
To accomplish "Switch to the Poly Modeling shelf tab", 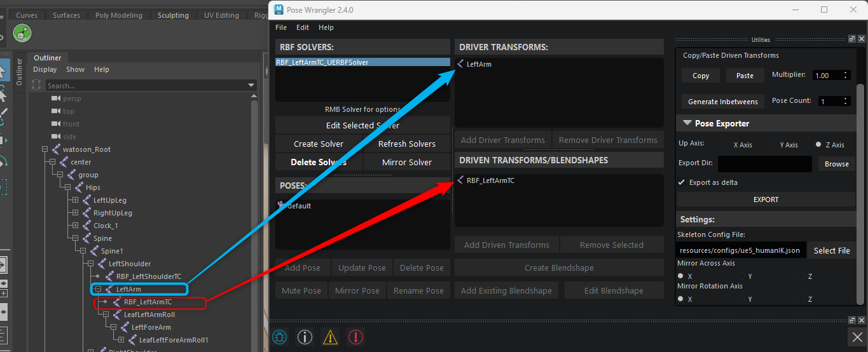I will pos(118,15).
